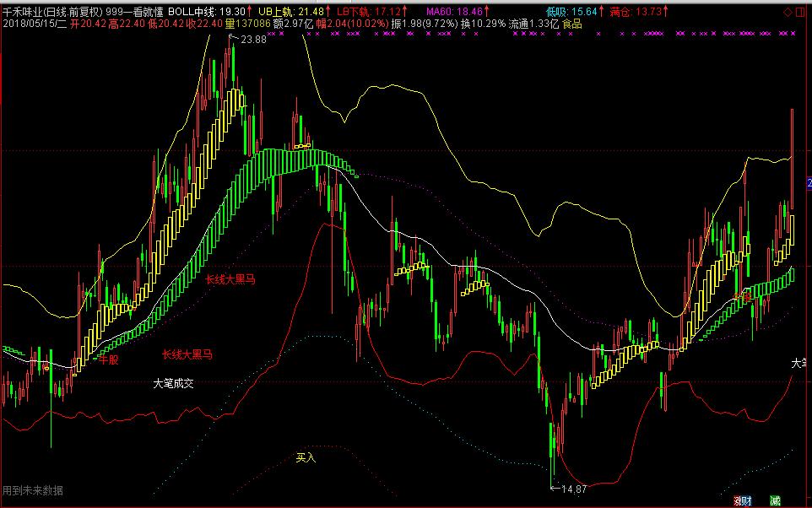812x508 pixels.
Task: Click the change value 幅2.04(10.02%)
Action: [352, 24]
